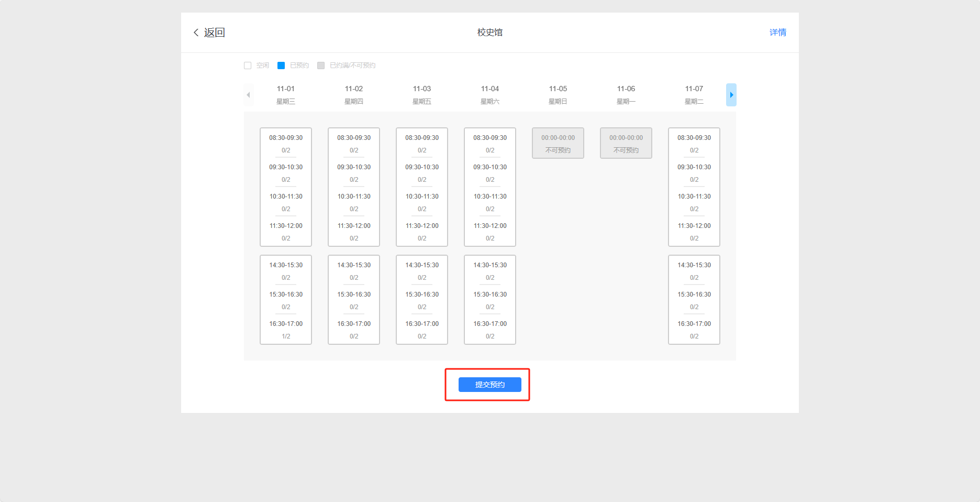
Task: Pick the 11:30-12:00 slot on 11-04
Action: (490, 232)
